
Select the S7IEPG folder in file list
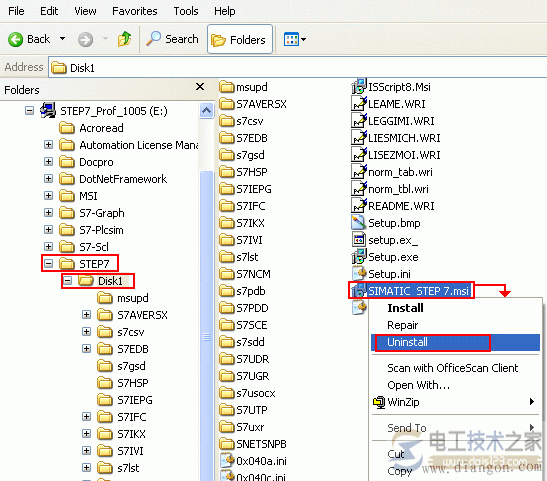246,189
